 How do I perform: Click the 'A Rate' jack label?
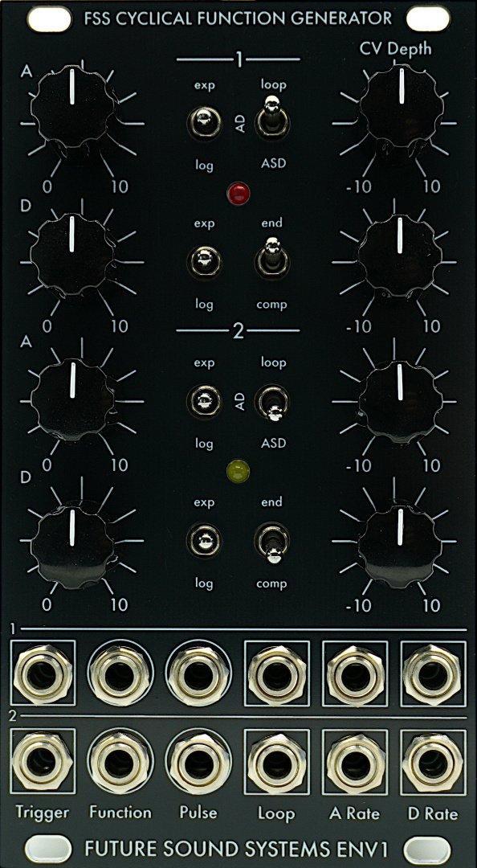pos(355,813)
